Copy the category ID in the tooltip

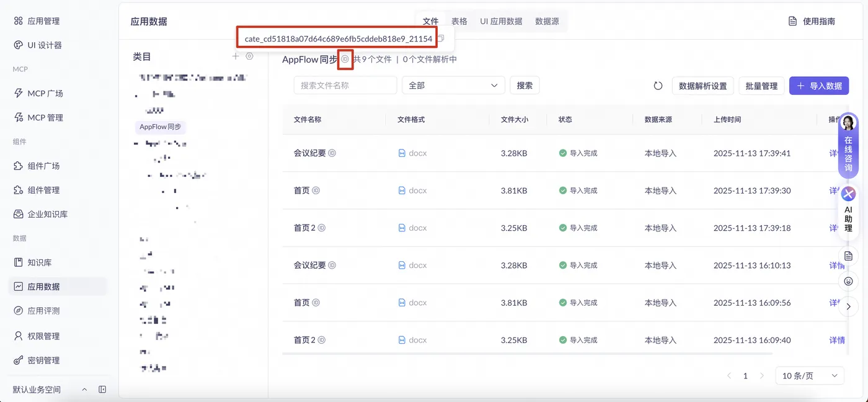click(x=441, y=38)
